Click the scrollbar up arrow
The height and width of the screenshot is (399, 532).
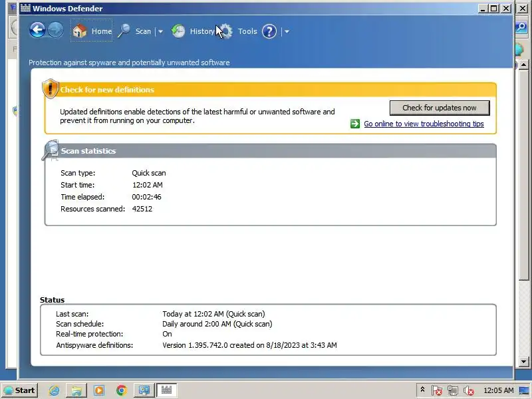pyautogui.click(x=523, y=64)
